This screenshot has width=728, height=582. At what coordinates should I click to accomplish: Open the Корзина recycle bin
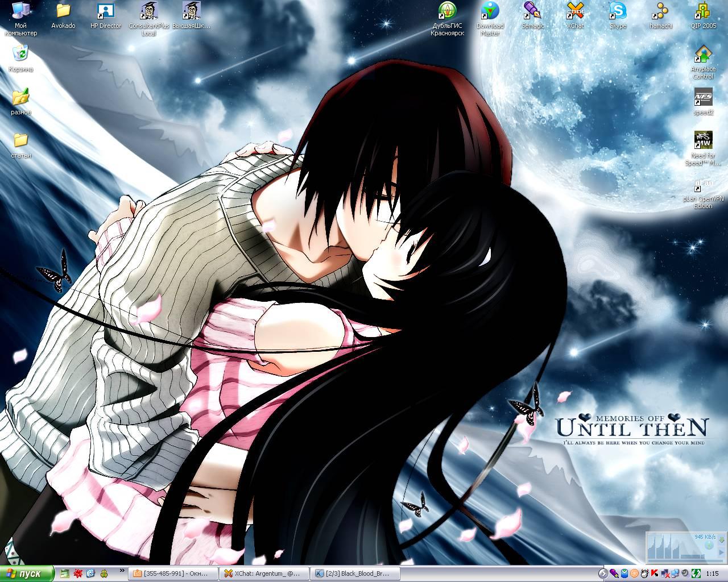[20, 55]
